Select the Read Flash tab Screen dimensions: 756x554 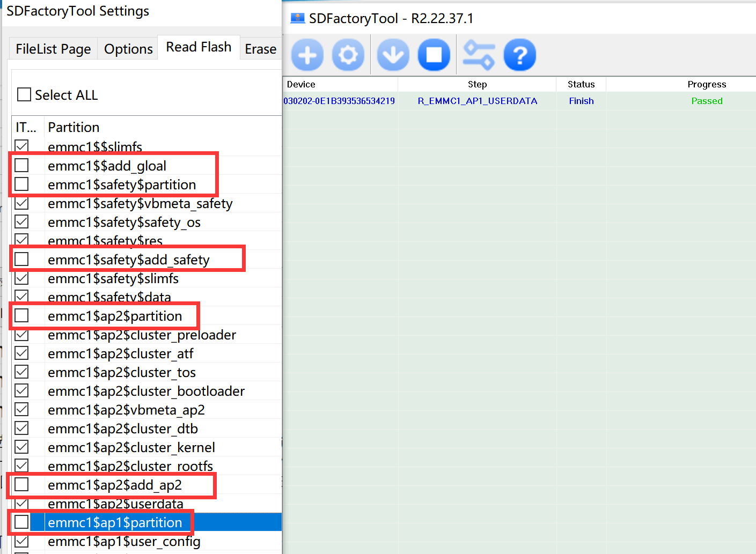coord(199,47)
